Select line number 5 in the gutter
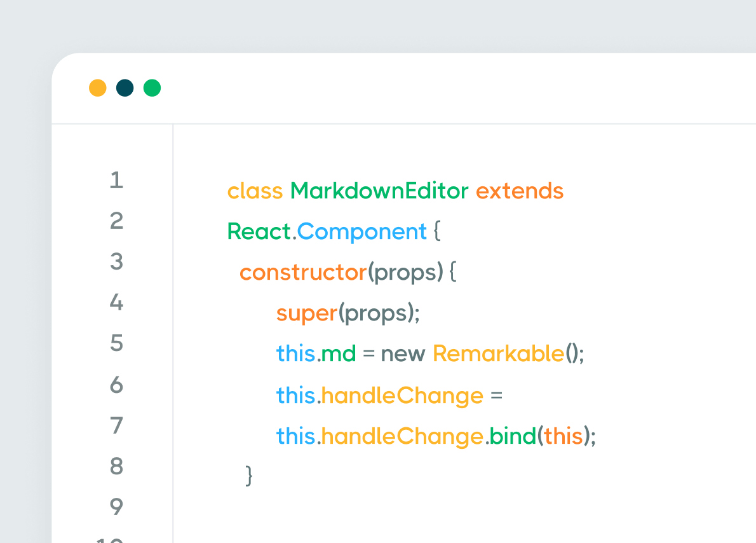The height and width of the screenshot is (543, 756). (x=116, y=344)
